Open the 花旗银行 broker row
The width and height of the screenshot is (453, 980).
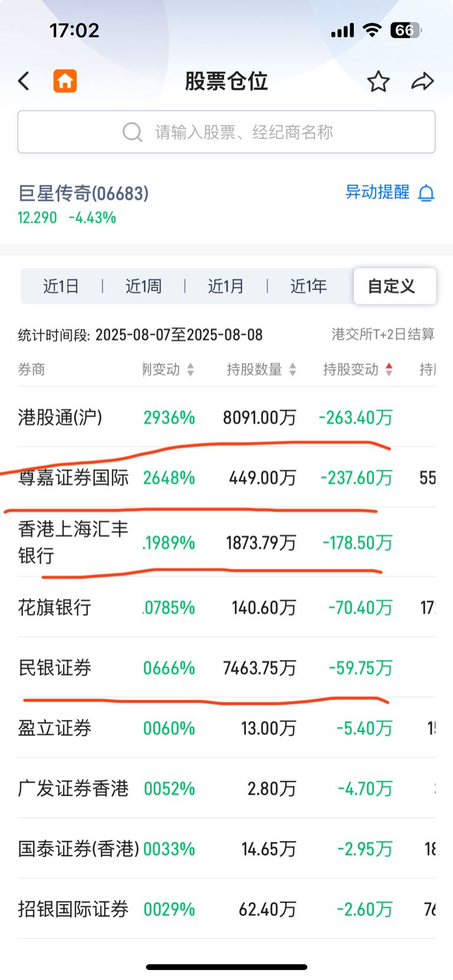click(226, 607)
